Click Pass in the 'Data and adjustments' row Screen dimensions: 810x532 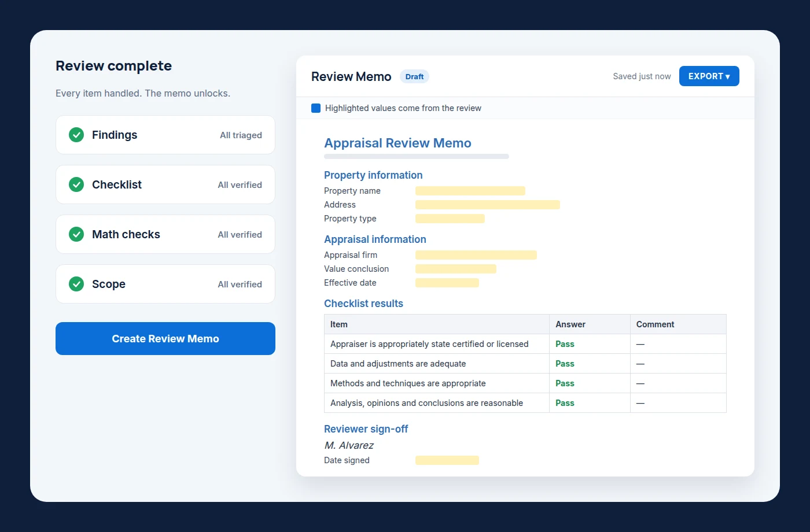point(565,364)
